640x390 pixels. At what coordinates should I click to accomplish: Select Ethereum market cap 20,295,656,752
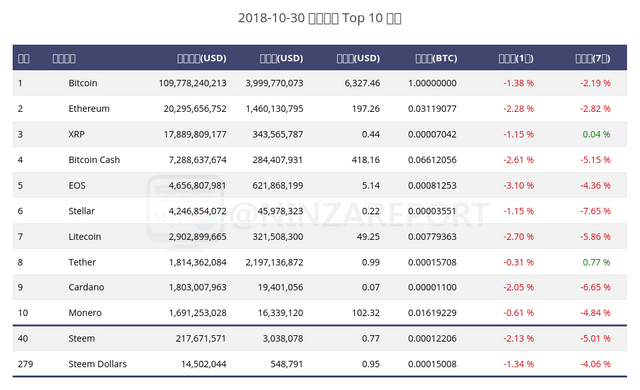click(x=195, y=109)
